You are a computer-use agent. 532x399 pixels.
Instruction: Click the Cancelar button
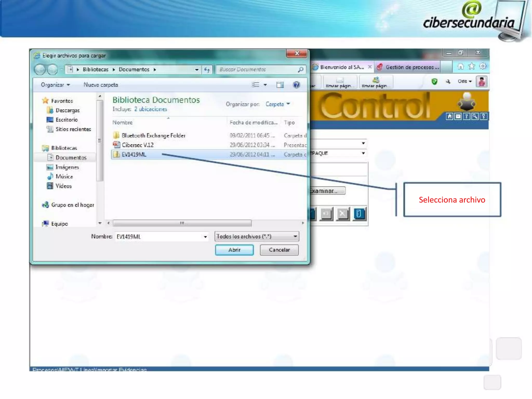click(279, 250)
